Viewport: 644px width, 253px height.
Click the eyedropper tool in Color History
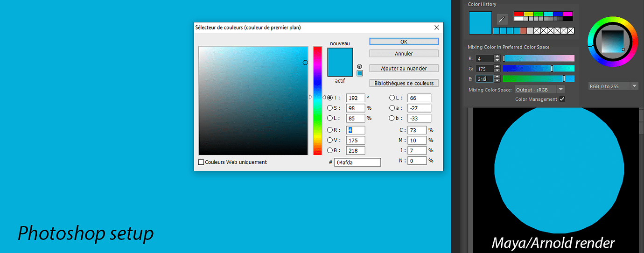pyautogui.click(x=502, y=19)
